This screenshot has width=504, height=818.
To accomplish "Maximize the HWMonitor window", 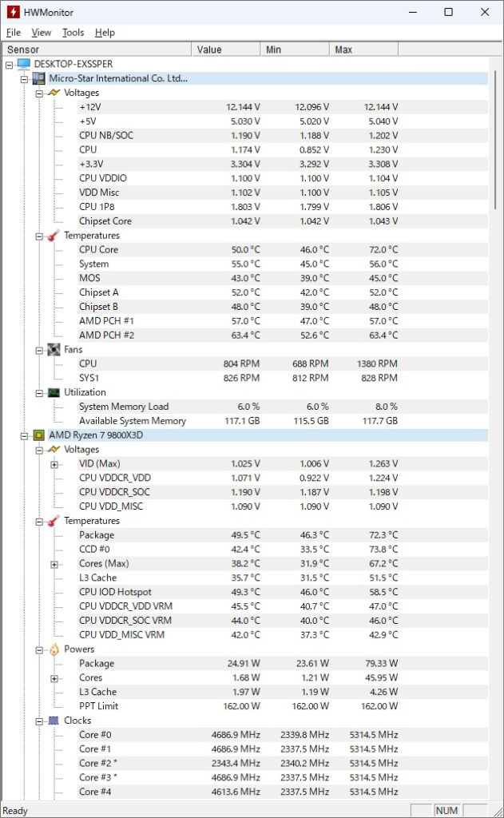I will pyautogui.click(x=448, y=12).
